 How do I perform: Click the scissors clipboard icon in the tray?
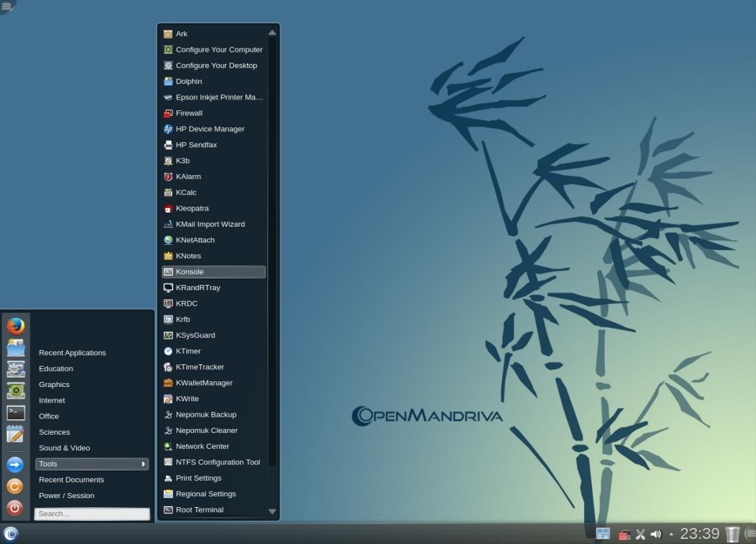point(640,534)
